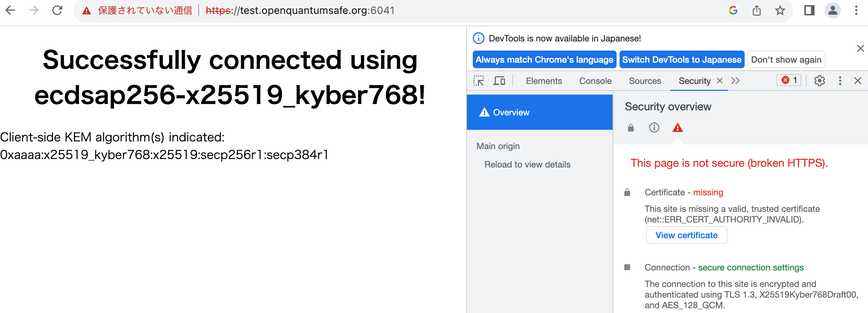
Task: Click the not-secure warning triangle in address bar
Action: 86,11
